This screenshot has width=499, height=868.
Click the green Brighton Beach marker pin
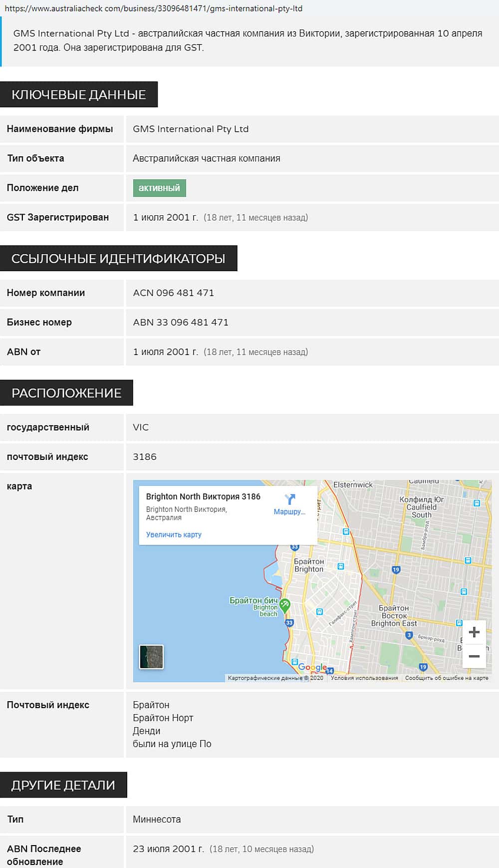click(285, 605)
